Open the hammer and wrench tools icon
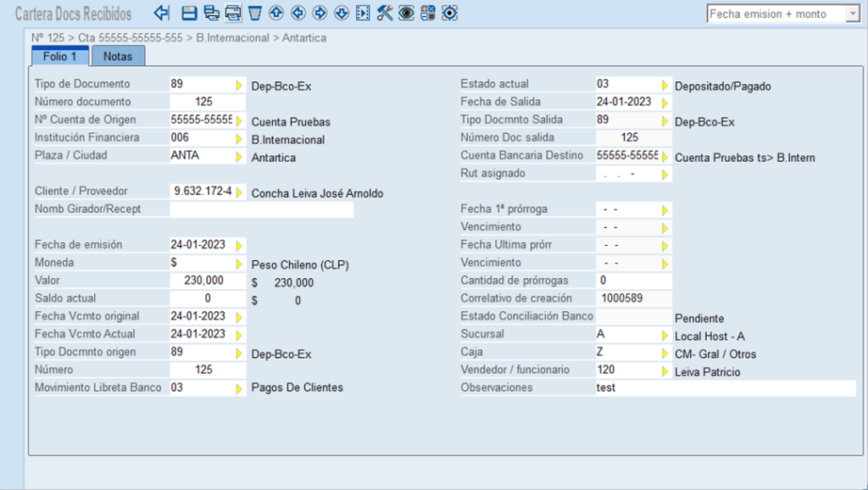This screenshot has height=490, width=868. pos(385,13)
